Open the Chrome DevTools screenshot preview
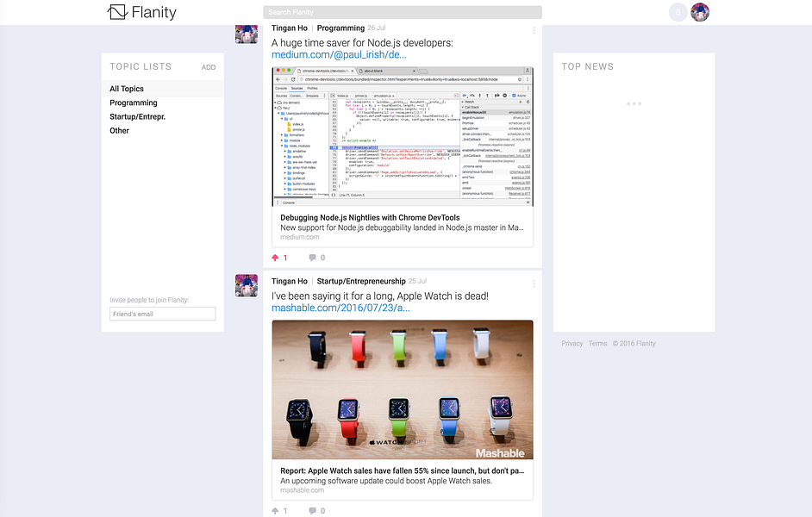The image size is (812, 517). click(x=403, y=137)
